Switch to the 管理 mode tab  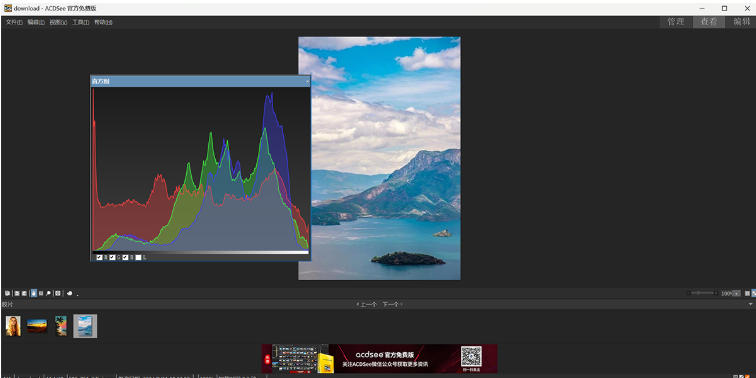pos(675,22)
